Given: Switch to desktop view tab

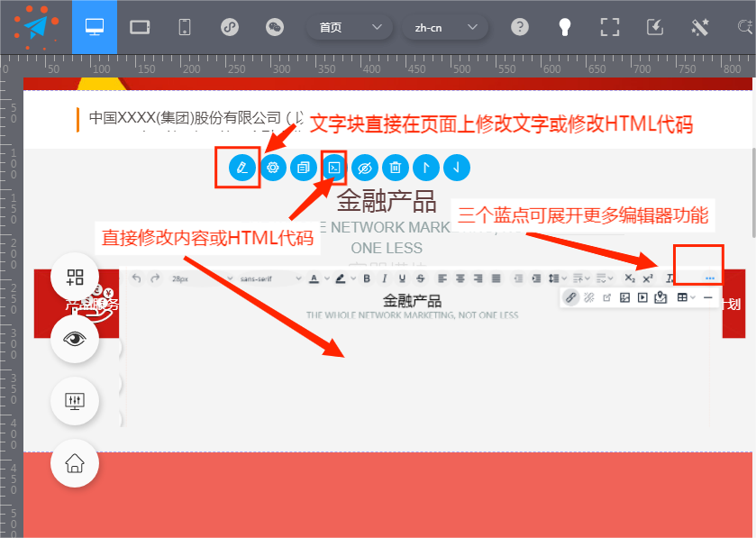Looking at the screenshot, I should click(95, 27).
